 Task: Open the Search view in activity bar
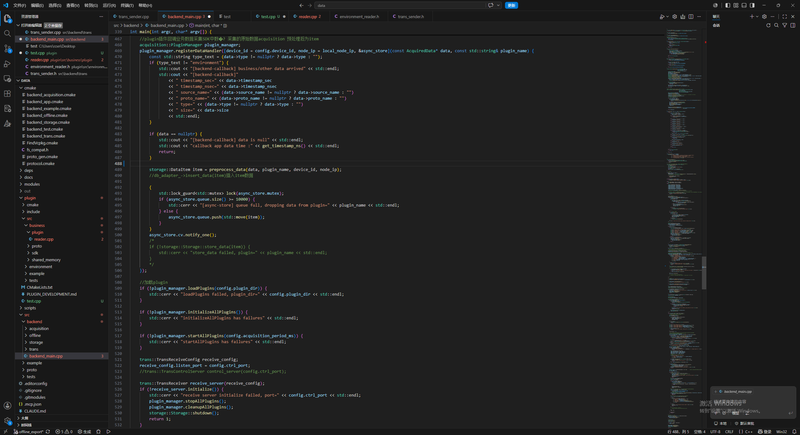pyautogui.click(x=7, y=34)
